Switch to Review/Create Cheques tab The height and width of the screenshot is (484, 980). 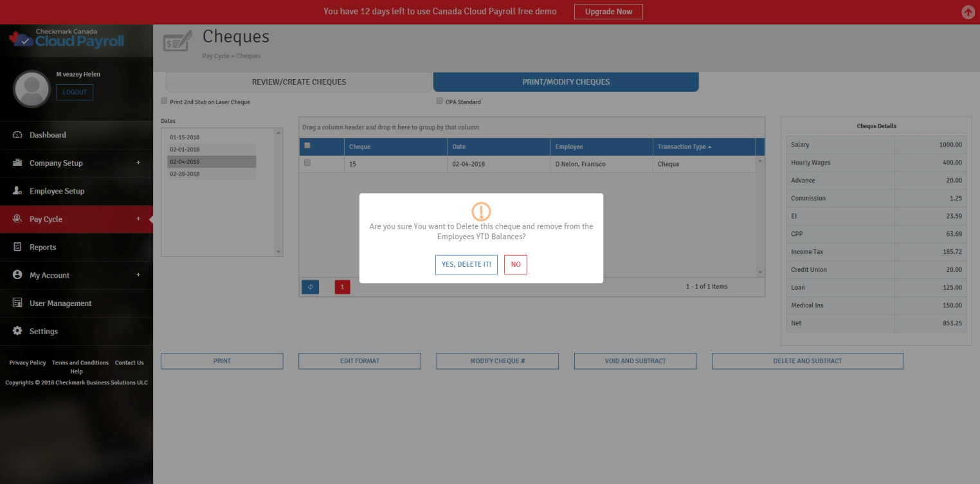click(298, 82)
